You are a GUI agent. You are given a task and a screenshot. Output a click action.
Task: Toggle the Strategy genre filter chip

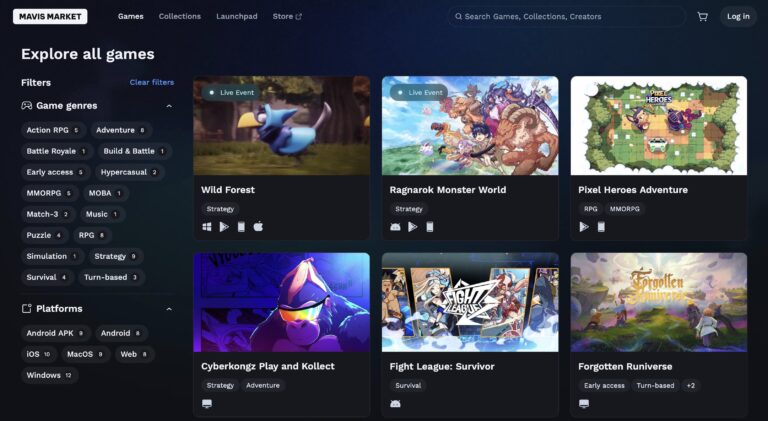116,256
